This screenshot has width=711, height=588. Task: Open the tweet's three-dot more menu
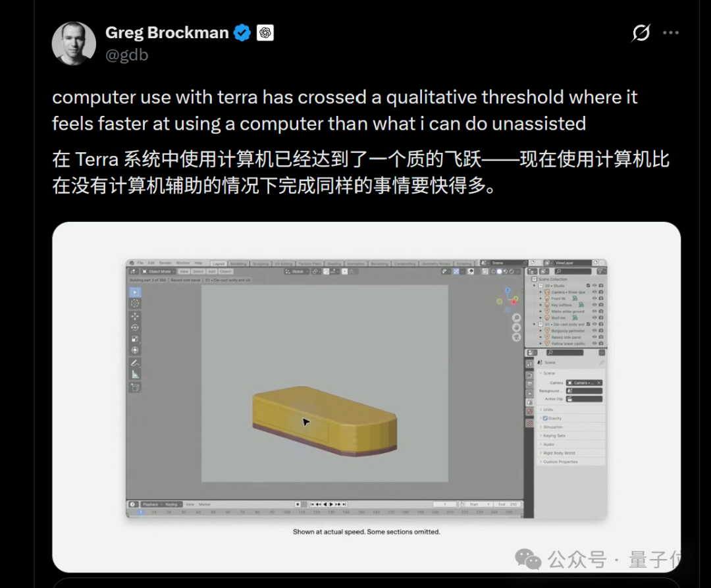click(x=671, y=33)
